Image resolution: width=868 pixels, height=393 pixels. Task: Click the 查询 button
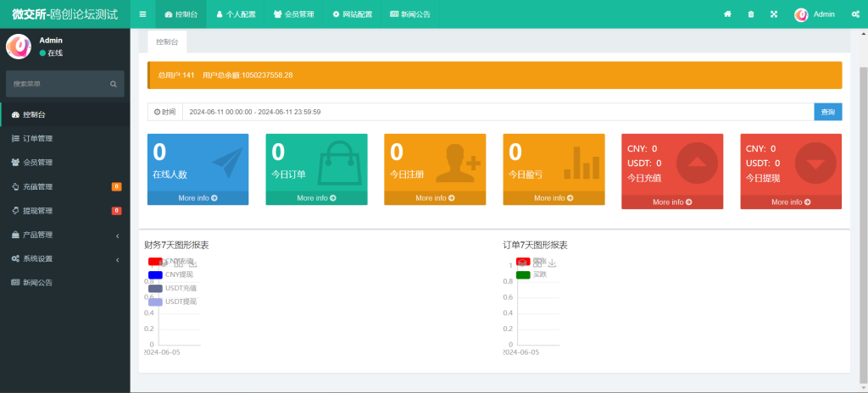coord(828,112)
